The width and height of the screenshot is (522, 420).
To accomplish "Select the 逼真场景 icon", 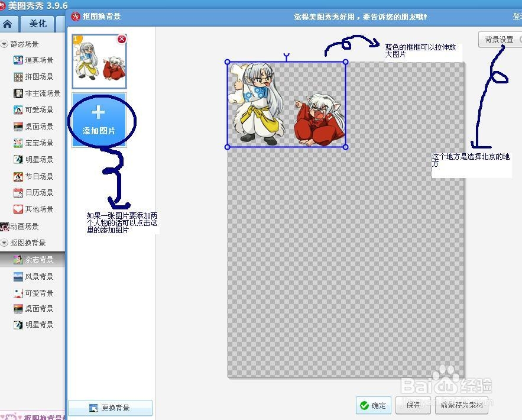I will 18,60.
